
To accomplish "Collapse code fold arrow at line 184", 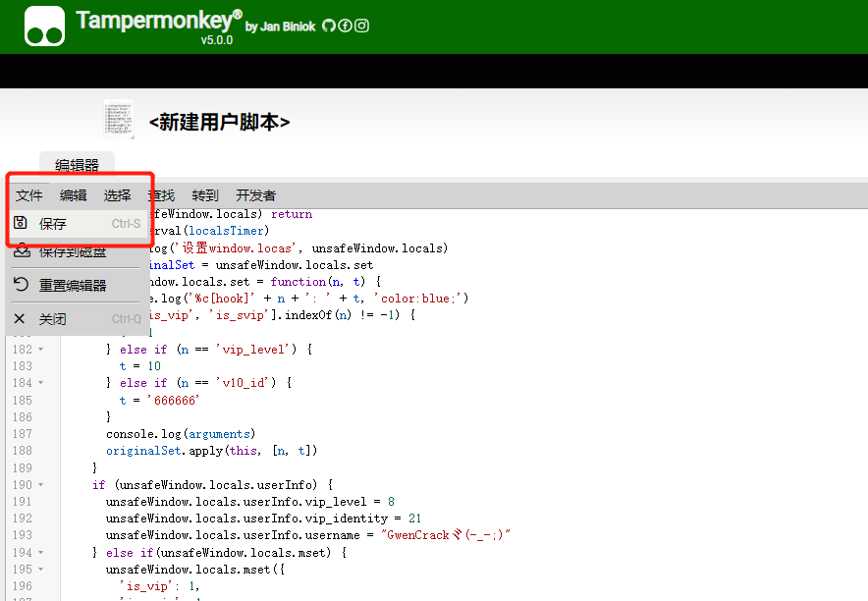I will tap(40, 382).
